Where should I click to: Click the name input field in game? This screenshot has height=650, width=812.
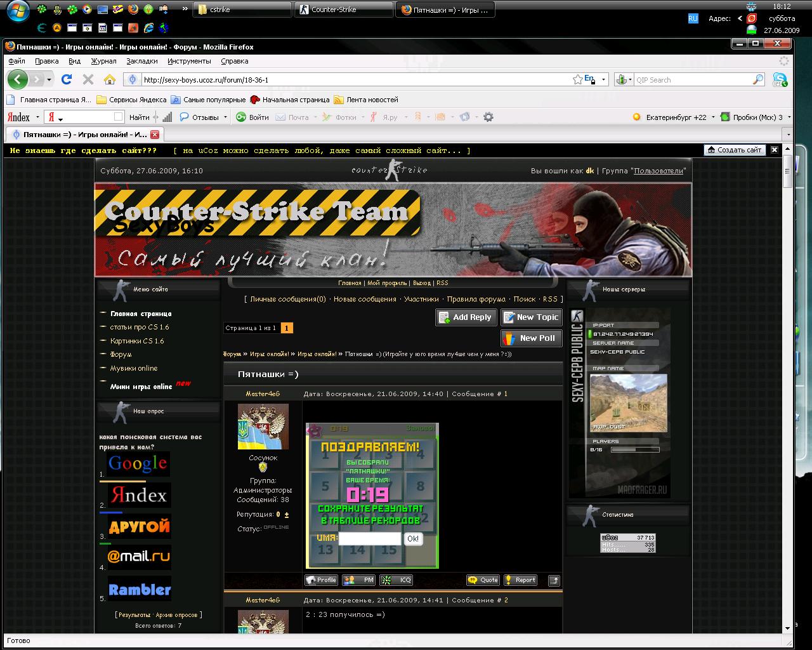coord(369,539)
